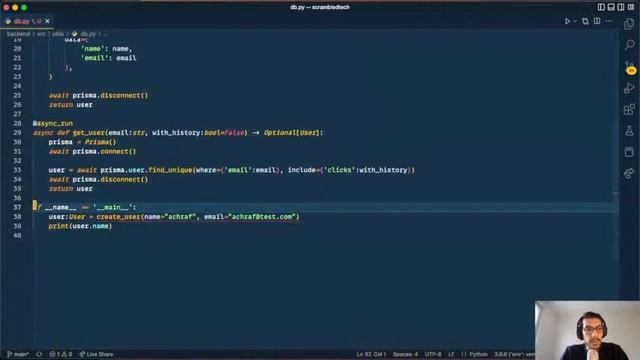Open the Testing flask view
The image size is (640, 360).
tap(629, 131)
